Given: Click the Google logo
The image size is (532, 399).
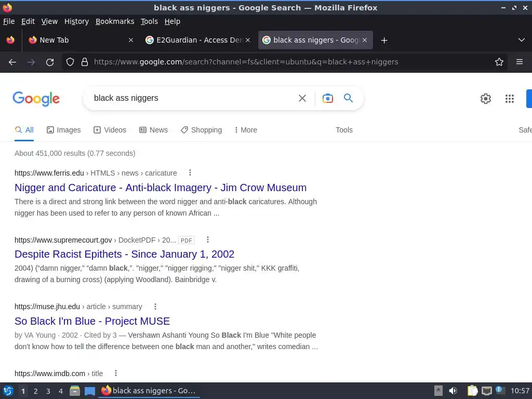Looking at the screenshot, I should point(36,99).
